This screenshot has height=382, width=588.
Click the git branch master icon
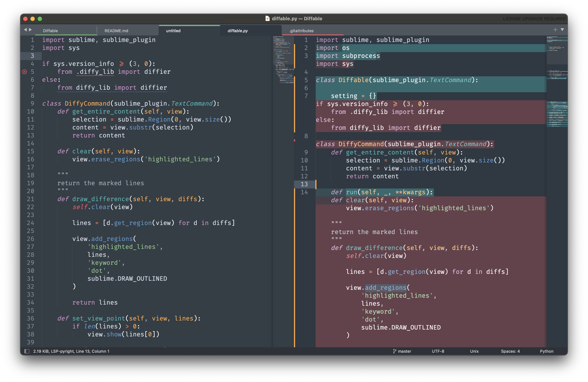tap(394, 351)
